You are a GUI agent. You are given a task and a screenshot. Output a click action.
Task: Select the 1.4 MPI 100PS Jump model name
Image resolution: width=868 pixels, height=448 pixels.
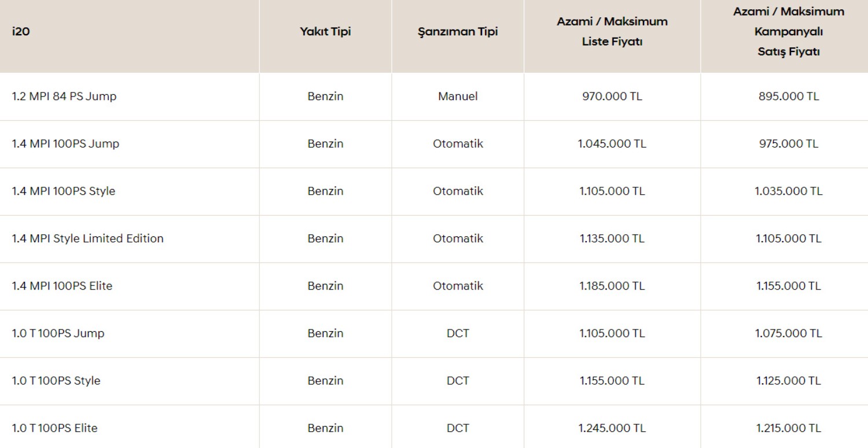(65, 144)
